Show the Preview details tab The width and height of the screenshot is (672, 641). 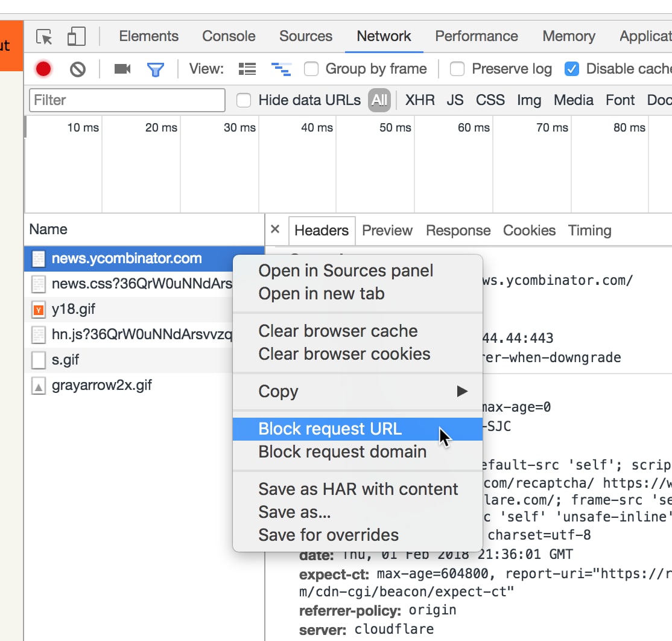pyautogui.click(x=387, y=231)
